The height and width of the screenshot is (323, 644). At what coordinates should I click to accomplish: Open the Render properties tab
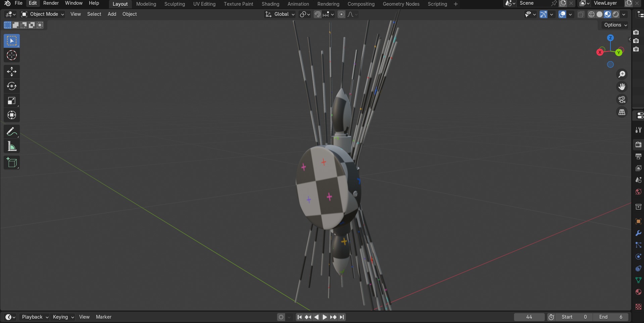[638, 145]
